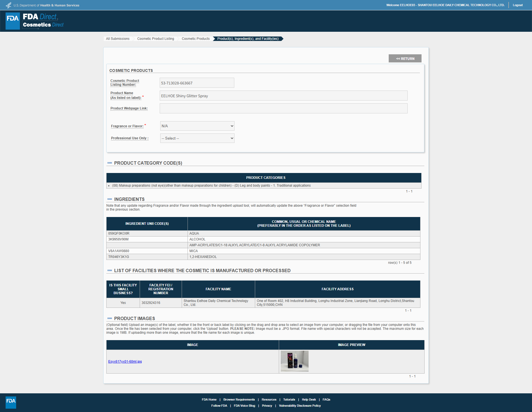Collapse the Product Images section

(110, 318)
